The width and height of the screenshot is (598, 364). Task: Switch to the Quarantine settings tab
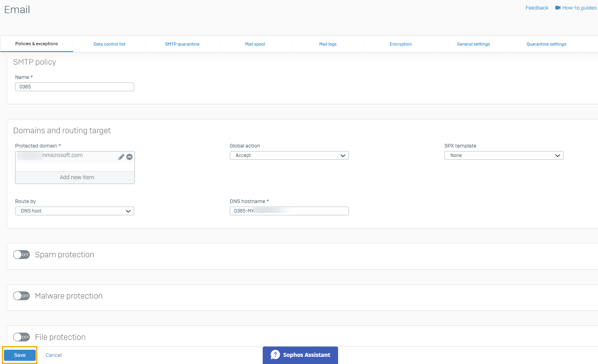[546, 44]
